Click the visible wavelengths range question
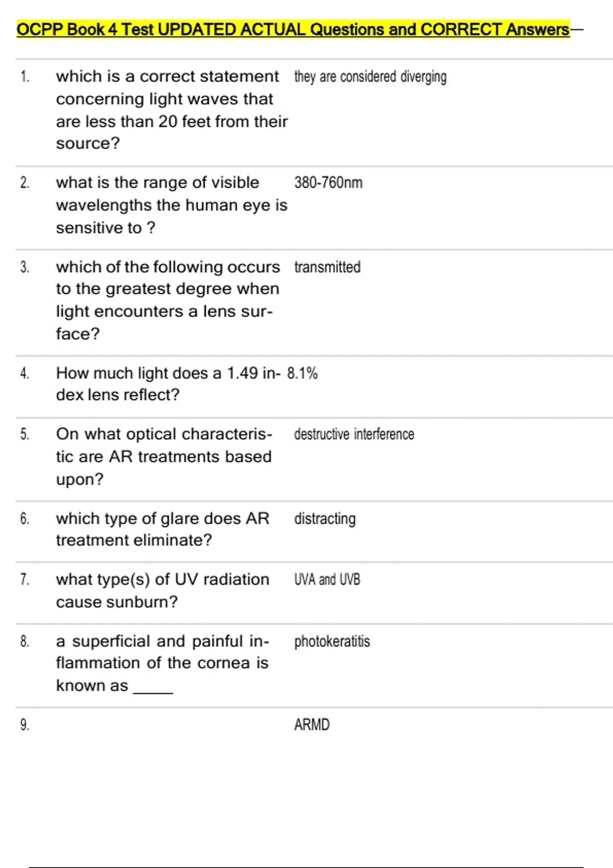Screen dimensions: 613x868 pyautogui.click(x=172, y=205)
